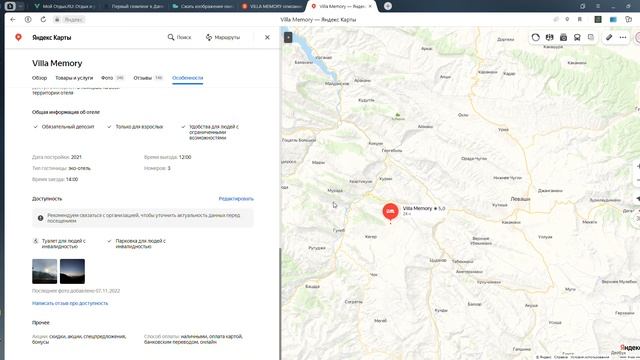Screen dimensions: 640x360
Task: Bookmark page using the address bar bookmark icon
Action: pos(580,19)
